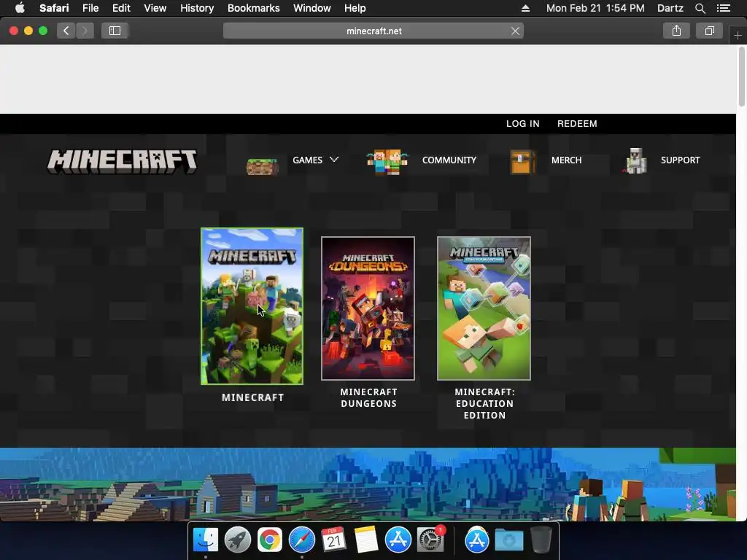Open the App Store icon beside Notes
Viewport: 747px width, 560px height.
398,540
